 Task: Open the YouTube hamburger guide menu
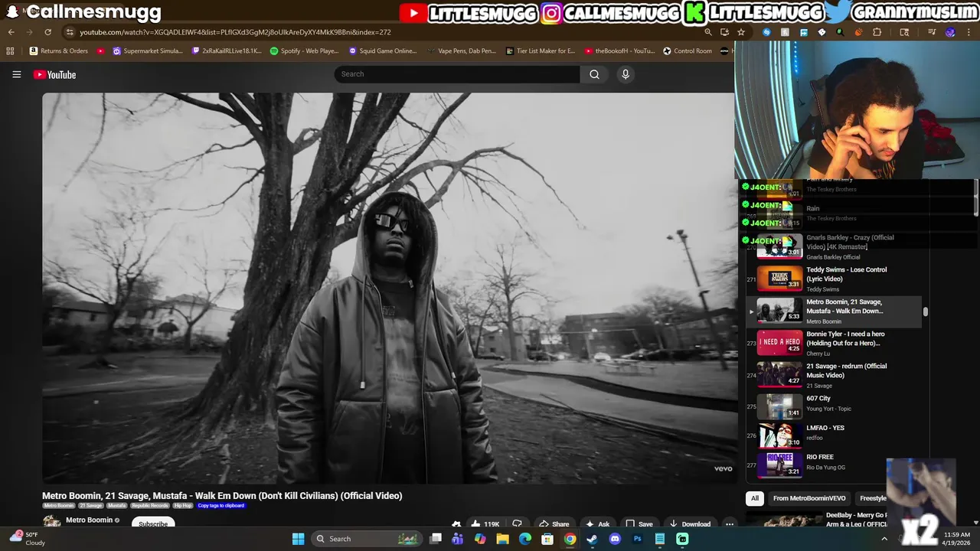click(16, 74)
